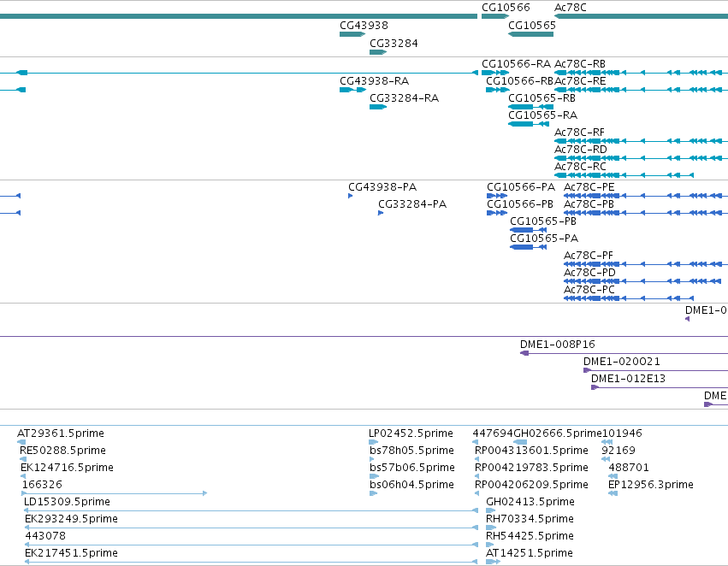Select transcript Ac78C-RB

tap(580, 64)
